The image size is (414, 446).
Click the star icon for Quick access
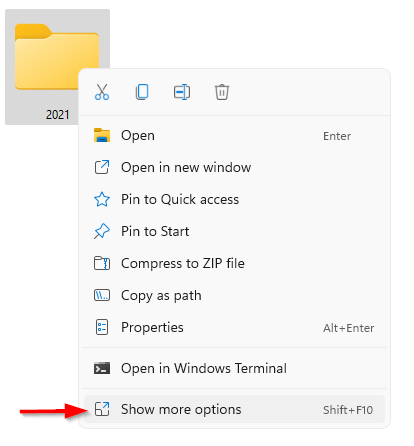102,199
